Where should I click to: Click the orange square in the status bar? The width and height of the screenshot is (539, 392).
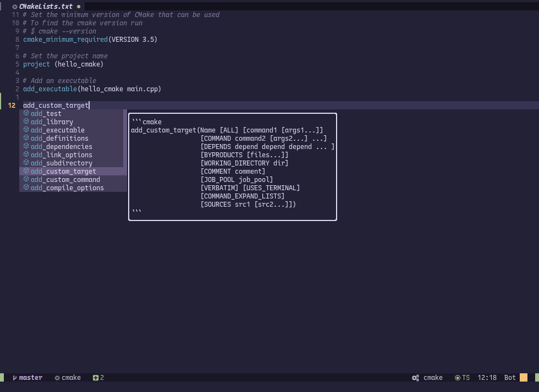(x=524, y=378)
